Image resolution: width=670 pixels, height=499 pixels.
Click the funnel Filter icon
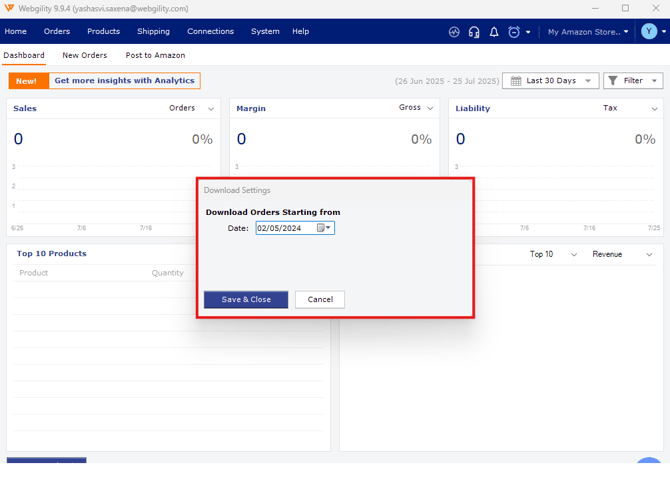pos(615,81)
